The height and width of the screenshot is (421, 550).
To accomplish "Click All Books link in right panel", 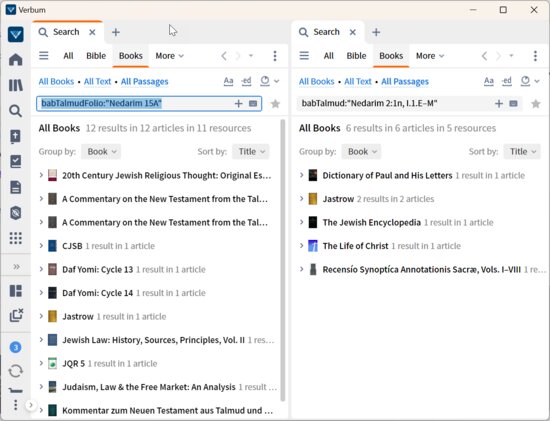I will click(317, 82).
